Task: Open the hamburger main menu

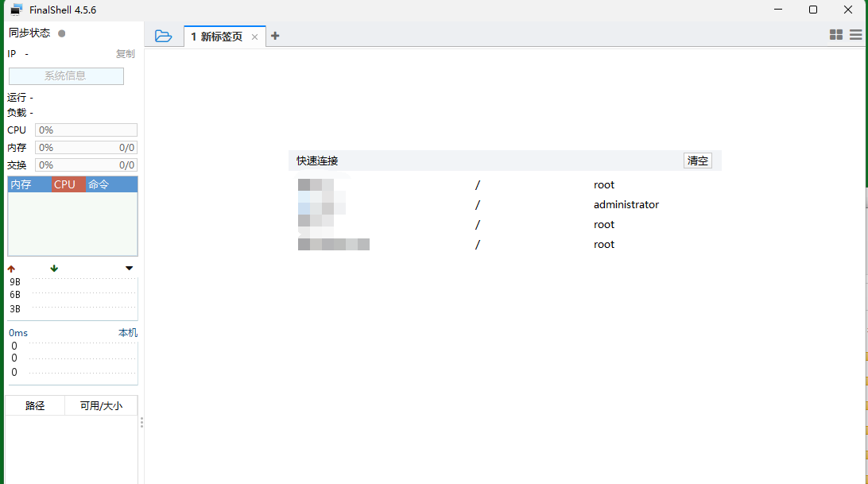Action: pyautogui.click(x=855, y=35)
